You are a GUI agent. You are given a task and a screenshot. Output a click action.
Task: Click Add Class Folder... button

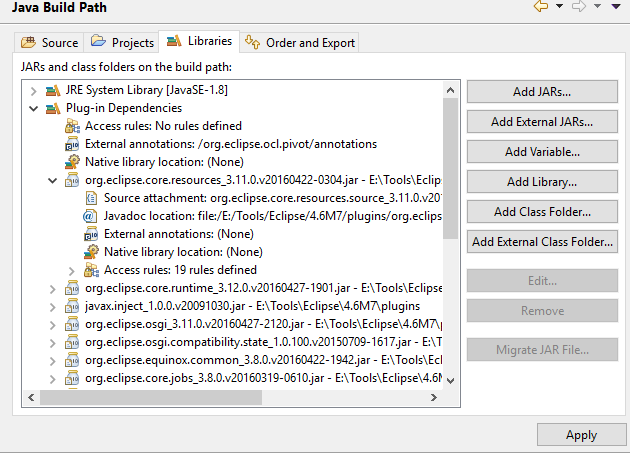[x=542, y=212]
